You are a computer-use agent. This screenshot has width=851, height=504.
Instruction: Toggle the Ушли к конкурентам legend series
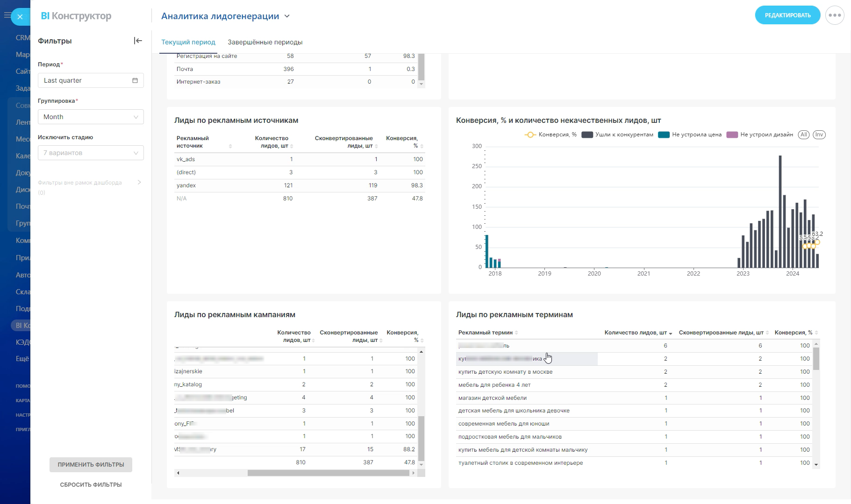pos(618,135)
